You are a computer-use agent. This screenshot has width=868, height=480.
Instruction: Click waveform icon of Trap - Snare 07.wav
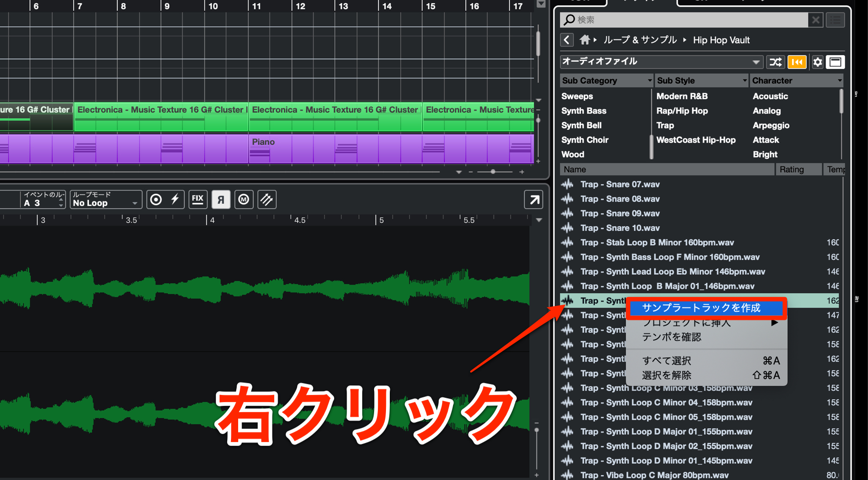tap(567, 184)
